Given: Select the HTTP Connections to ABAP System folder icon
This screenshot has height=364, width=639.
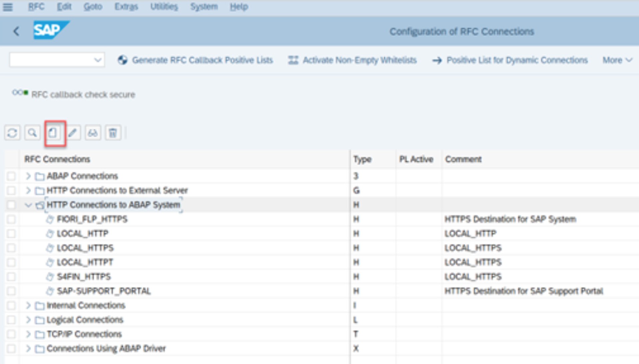Looking at the screenshot, I should 40,205.
